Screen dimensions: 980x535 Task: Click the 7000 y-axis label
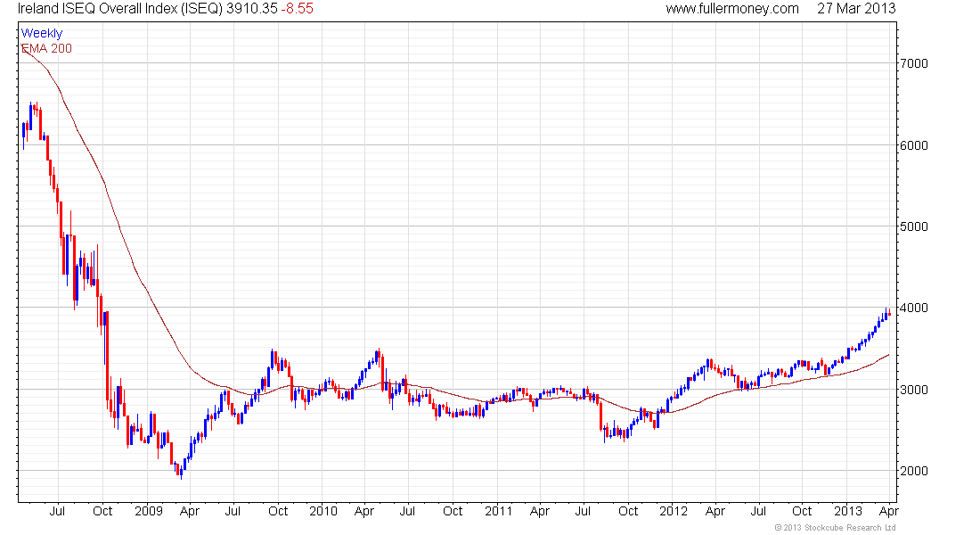pos(914,63)
